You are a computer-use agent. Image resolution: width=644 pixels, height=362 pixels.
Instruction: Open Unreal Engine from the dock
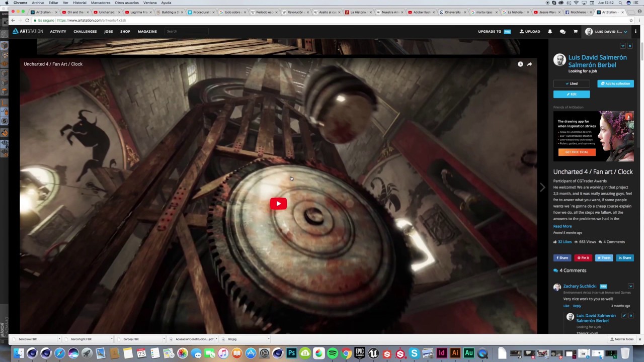pyautogui.click(x=373, y=353)
